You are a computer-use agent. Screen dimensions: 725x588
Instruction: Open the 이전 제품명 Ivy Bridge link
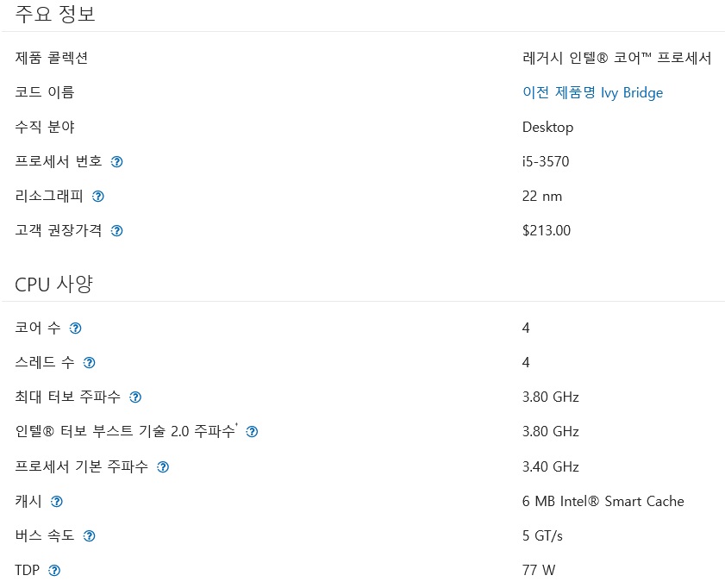[592, 92]
